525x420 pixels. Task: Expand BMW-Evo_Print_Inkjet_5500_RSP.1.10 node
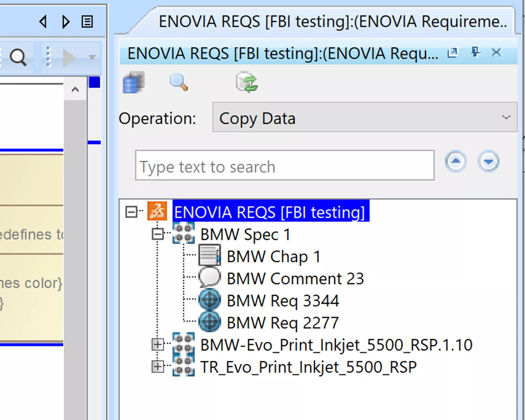pos(158,344)
